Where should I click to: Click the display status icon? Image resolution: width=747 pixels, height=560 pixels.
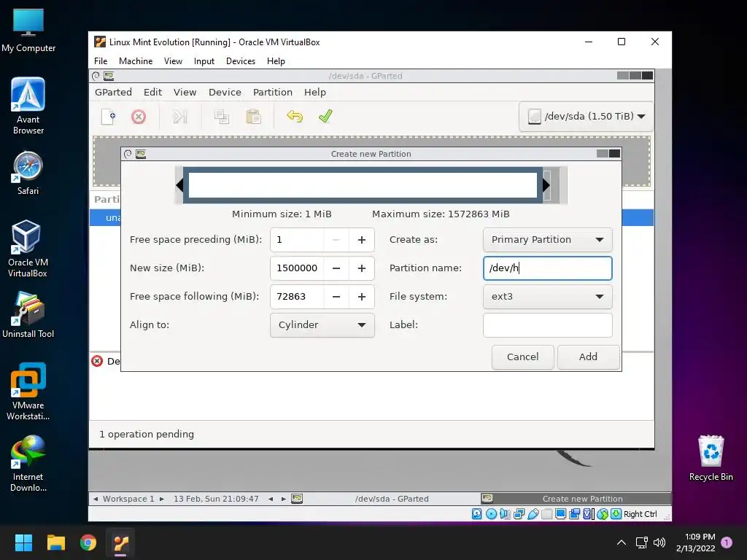pyautogui.click(x=561, y=514)
